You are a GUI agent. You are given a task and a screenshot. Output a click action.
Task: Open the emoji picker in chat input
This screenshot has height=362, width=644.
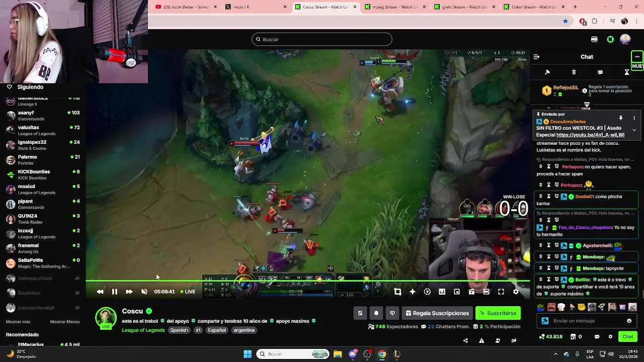click(x=629, y=321)
